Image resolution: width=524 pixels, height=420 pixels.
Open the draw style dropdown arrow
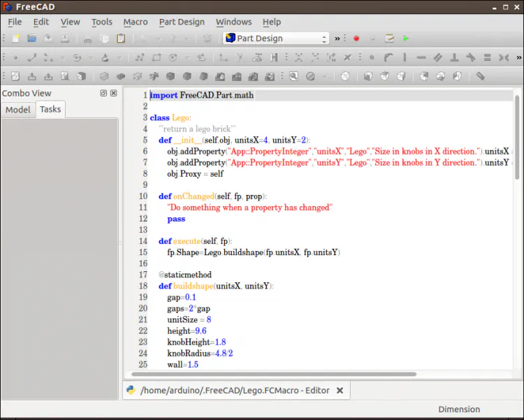(325, 76)
